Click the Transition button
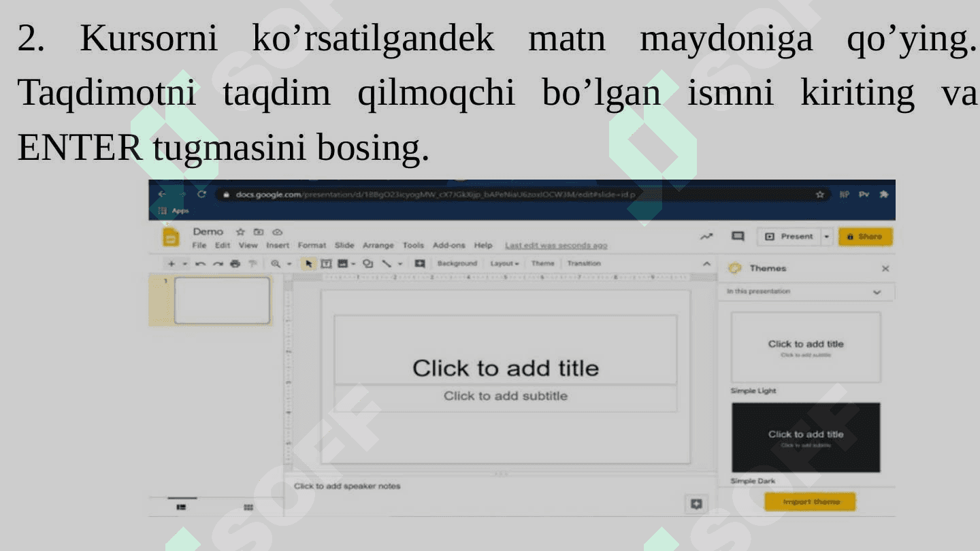 pyautogui.click(x=584, y=263)
